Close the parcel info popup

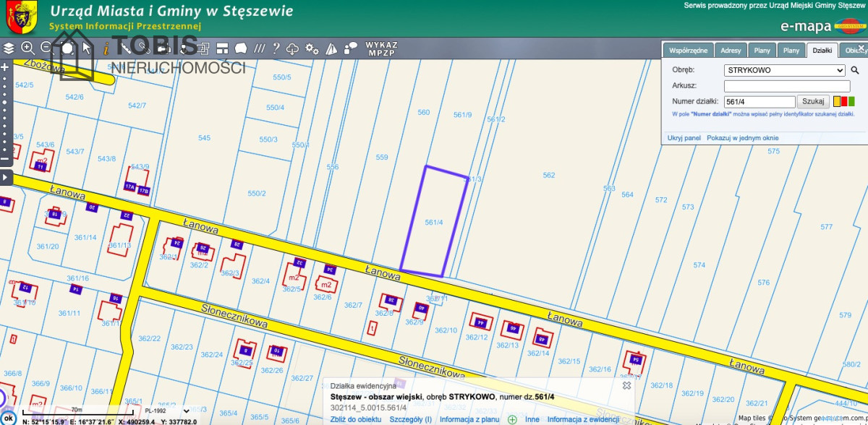coord(627,386)
